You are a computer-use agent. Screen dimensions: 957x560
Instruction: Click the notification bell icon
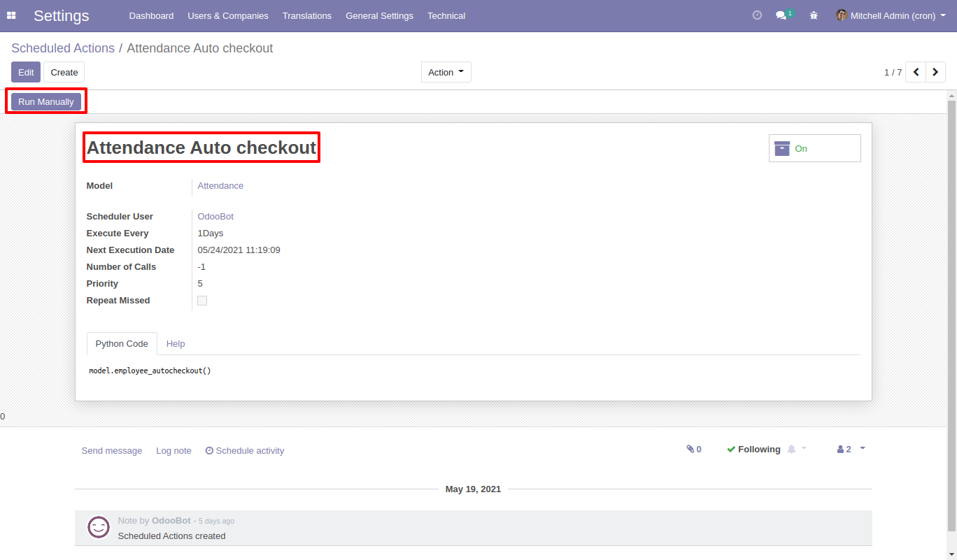[791, 450]
